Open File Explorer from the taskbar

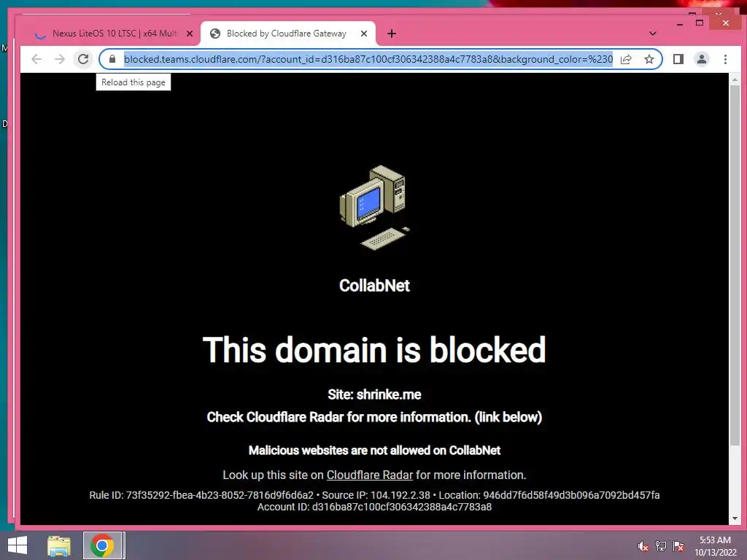click(59, 545)
